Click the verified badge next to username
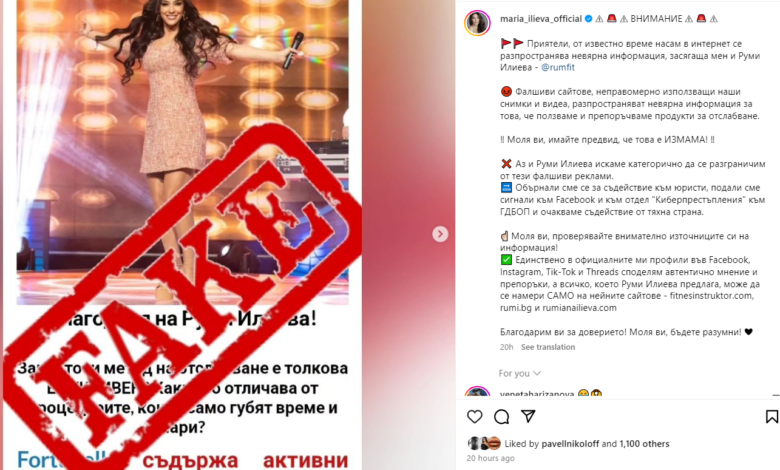This screenshot has width=780, height=470. pyautogui.click(x=588, y=19)
